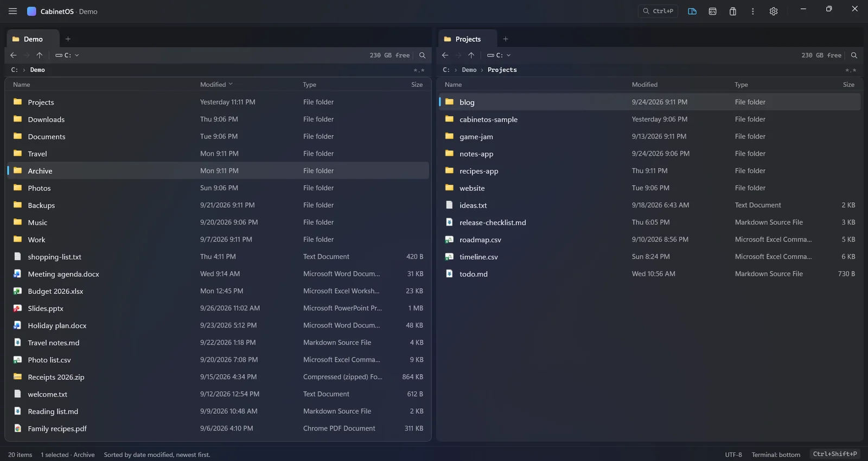Viewport: 868px width, 461px height.
Task: Sort Demo pane by Modified column
Action: coord(216,85)
